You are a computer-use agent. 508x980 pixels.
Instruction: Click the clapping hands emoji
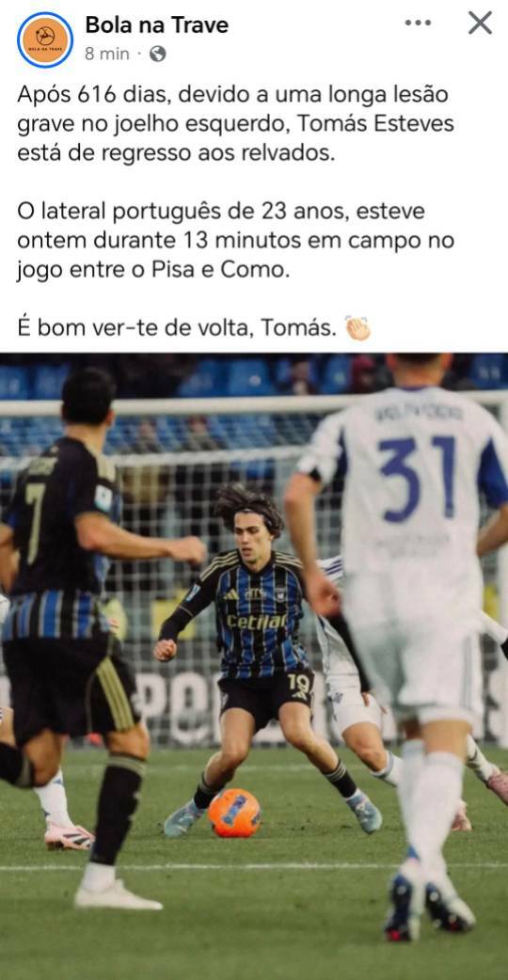[358, 327]
